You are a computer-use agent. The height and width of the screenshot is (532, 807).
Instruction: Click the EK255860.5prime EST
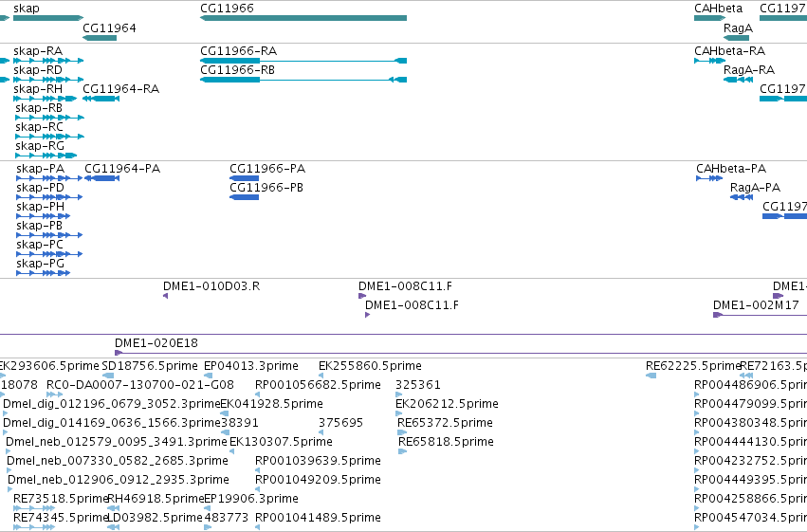coord(321,376)
